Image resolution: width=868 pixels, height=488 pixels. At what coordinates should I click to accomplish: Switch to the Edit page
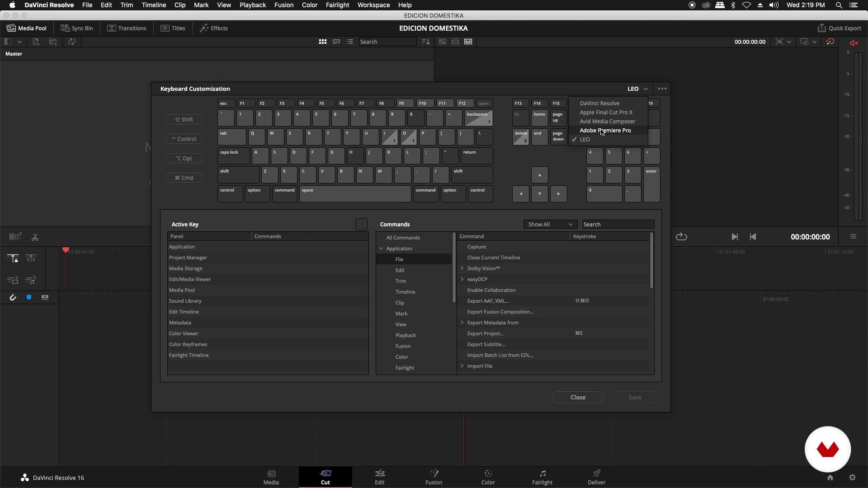click(380, 477)
